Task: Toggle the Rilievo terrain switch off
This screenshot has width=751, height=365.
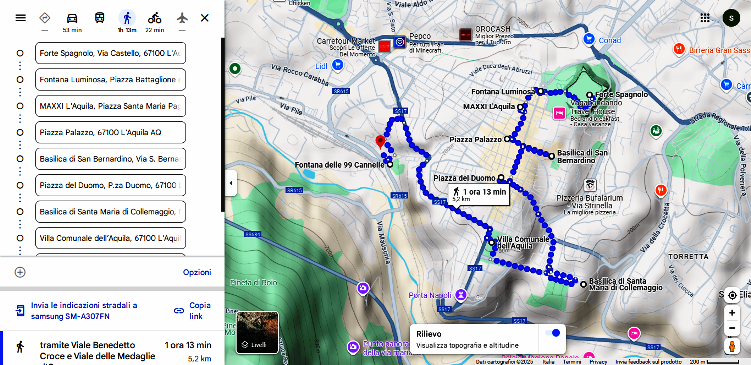Action: coord(552,333)
